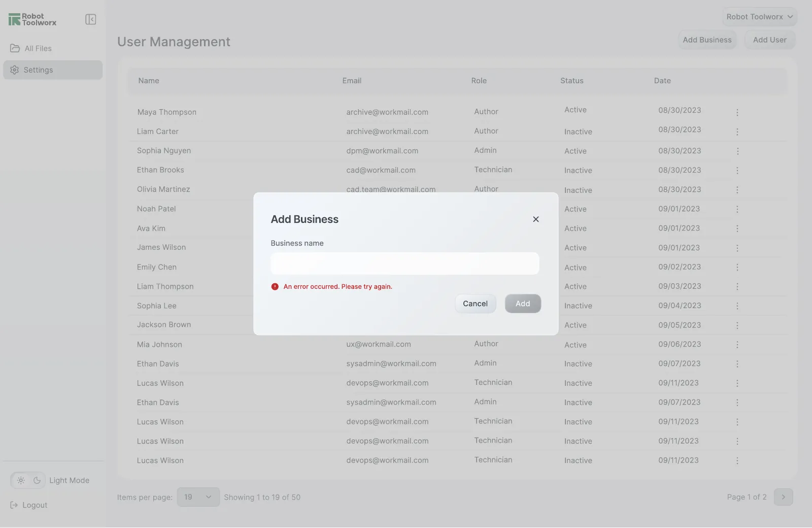Go to the next page arrow
812x528 pixels.
[784, 497]
